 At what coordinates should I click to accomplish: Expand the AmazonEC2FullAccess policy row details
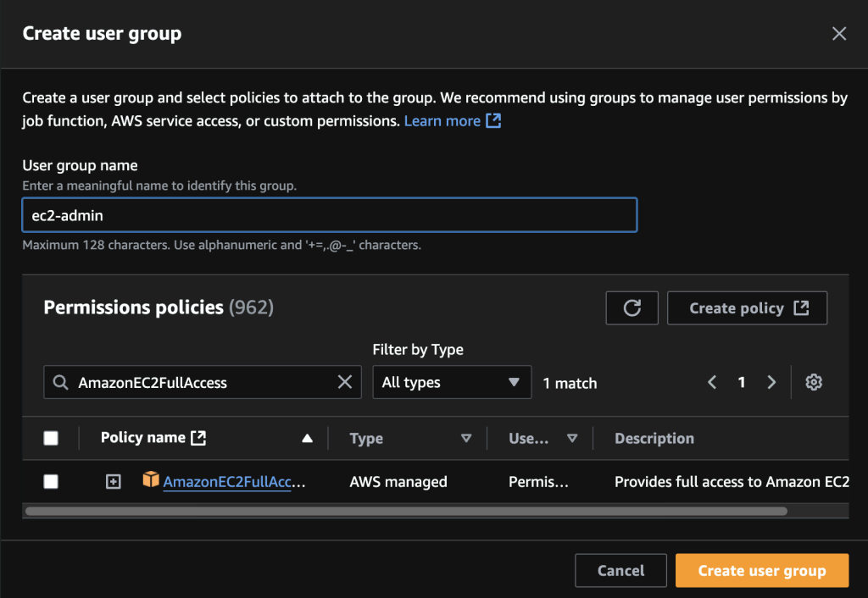click(x=113, y=482)
